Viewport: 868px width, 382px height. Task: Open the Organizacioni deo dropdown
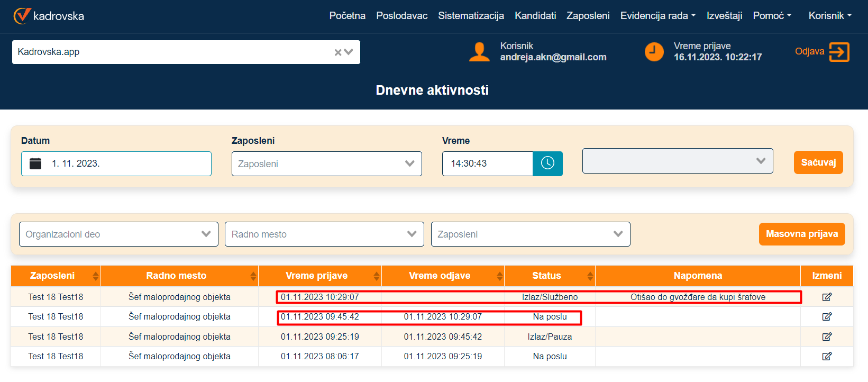[118, 234]
